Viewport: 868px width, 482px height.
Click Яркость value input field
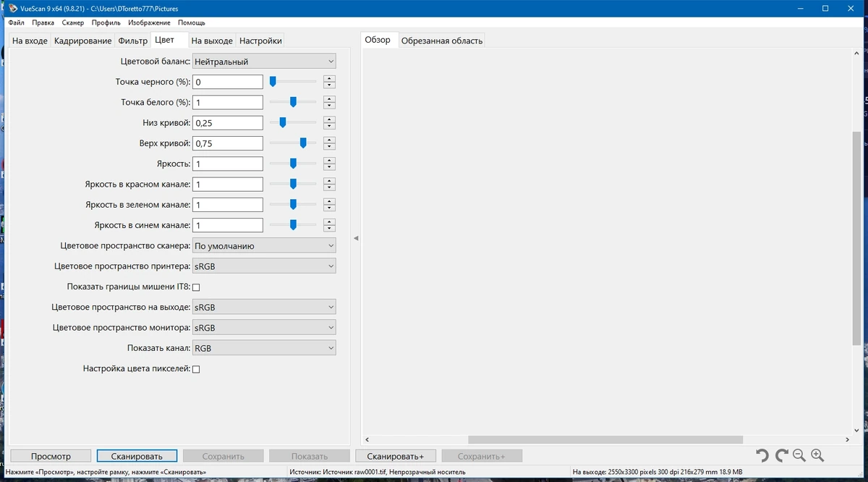(228, 164)
